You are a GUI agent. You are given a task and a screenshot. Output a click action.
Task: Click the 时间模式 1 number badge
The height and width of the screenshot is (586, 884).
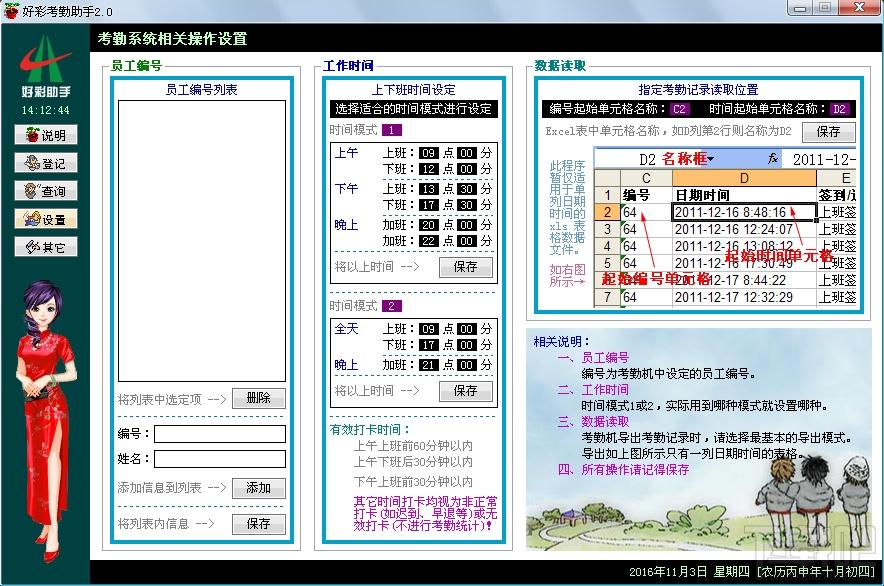tap(392, 130)
